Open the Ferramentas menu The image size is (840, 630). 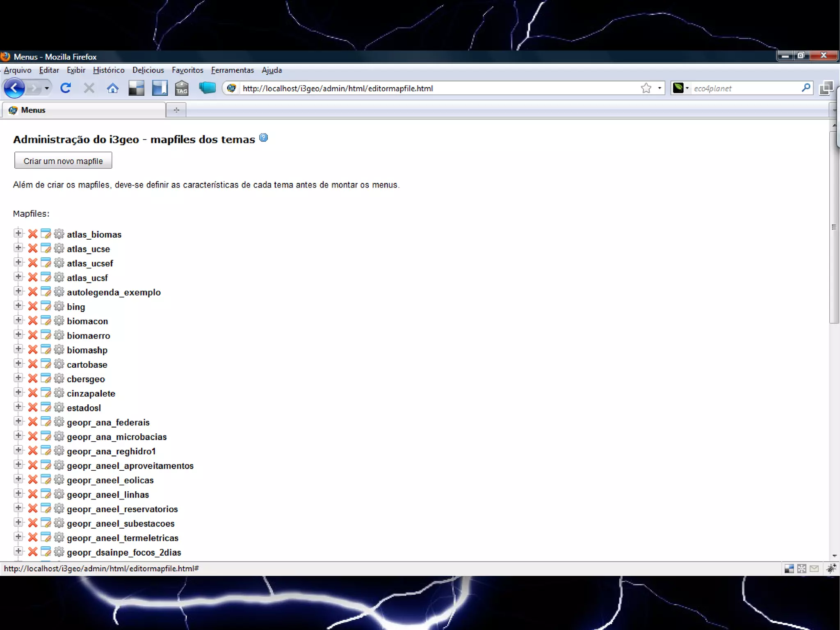pos(232,70)
